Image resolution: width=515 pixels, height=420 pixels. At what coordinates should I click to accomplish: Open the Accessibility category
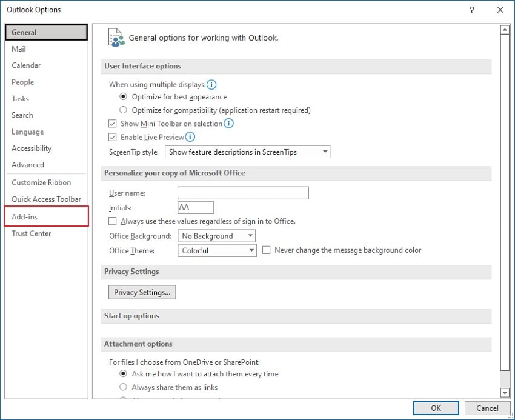[46, 148]
